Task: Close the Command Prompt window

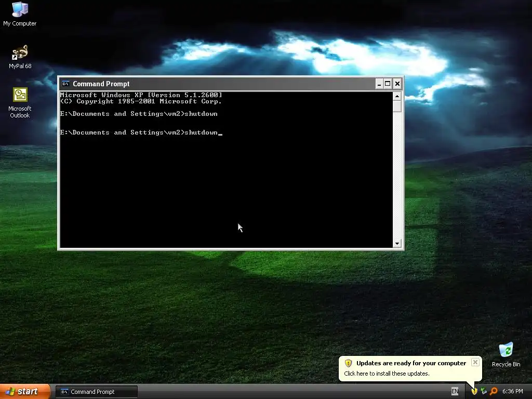Action: pyautogui.click(x=397, y=84)
